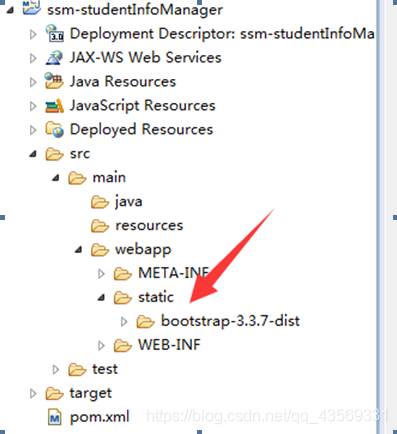Click the static folder icon
This screenshot has height=434, width=397.
click(123, 298)
